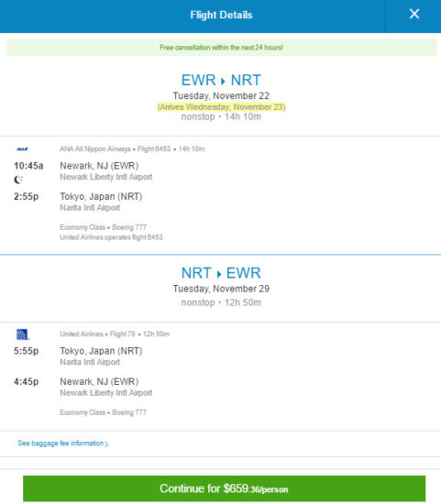Select the EWR to NRT route heading
Screen dimensions: 441x504
click(221, 80)
